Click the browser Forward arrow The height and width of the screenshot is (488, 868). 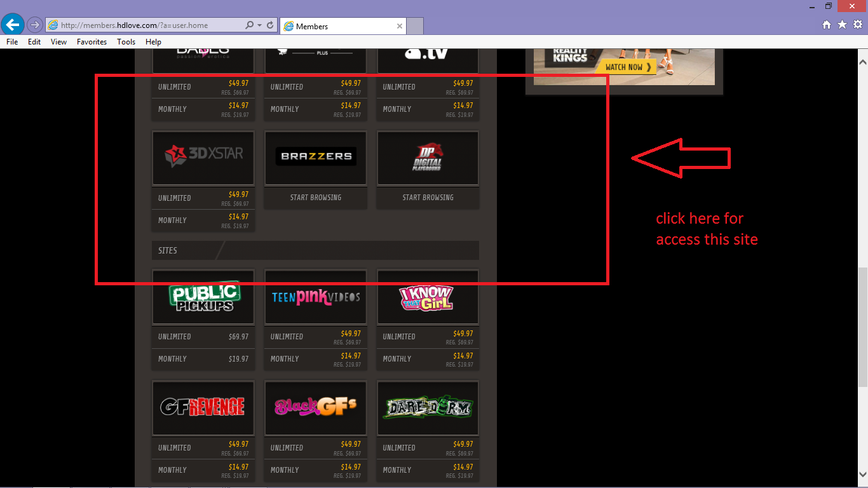pyautogui.click(x=34, y=25)
